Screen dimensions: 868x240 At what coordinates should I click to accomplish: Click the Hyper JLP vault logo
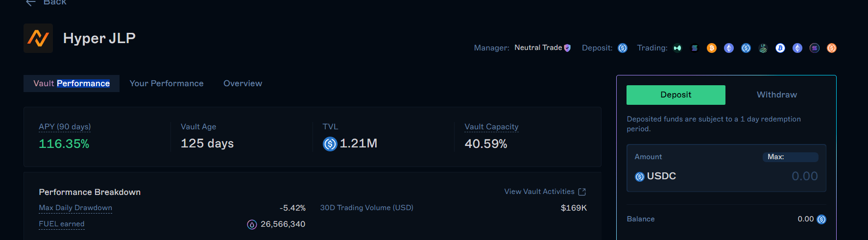[38, 38]
